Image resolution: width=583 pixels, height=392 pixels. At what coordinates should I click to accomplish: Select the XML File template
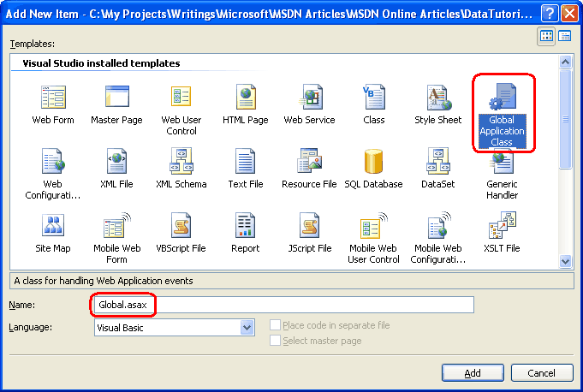[116, 169]
